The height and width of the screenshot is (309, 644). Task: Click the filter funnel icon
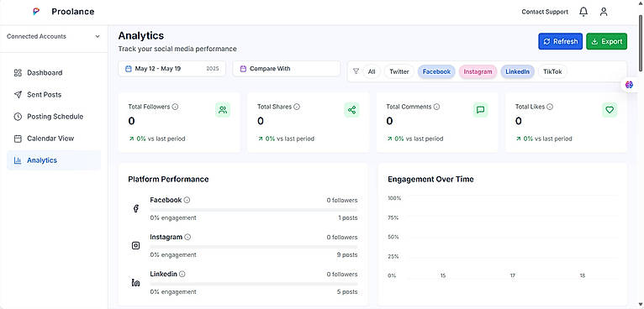pos(356,71)
